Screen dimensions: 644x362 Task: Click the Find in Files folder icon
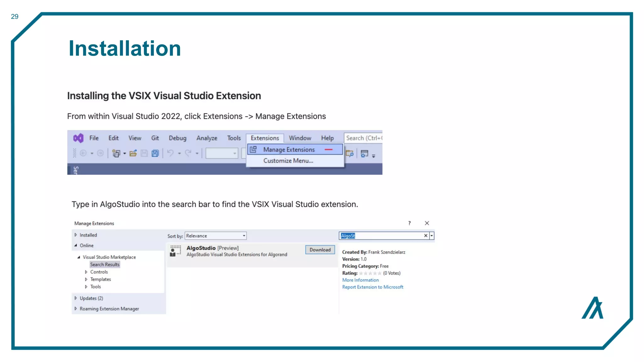coord(349,153)
